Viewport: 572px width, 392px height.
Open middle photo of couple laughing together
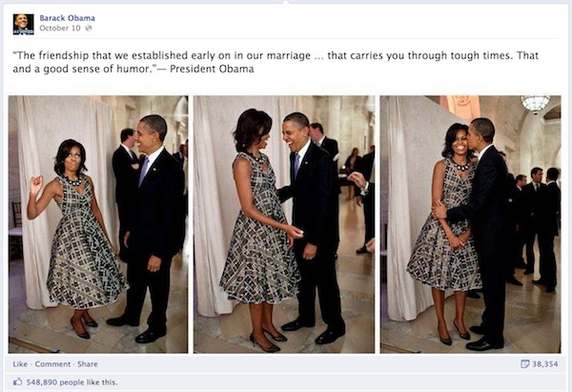[284, 224]
